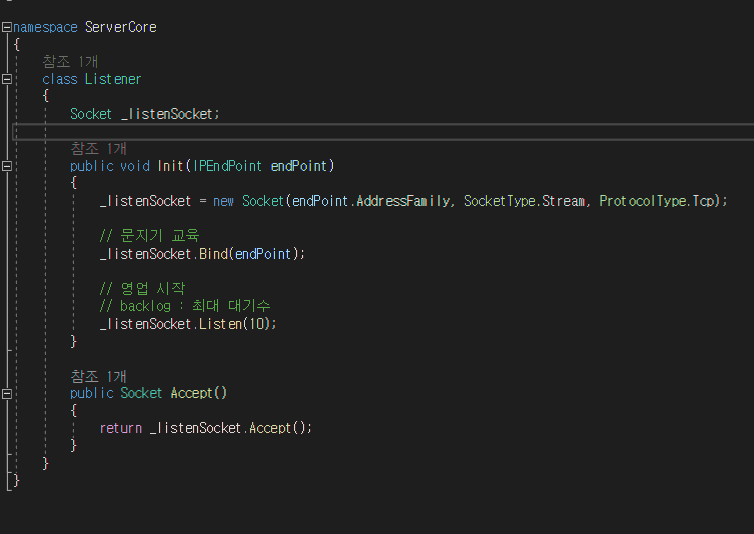The width and height of the screenshot is (754, 534).
Task: Click the return keyword
Action: 121,428
